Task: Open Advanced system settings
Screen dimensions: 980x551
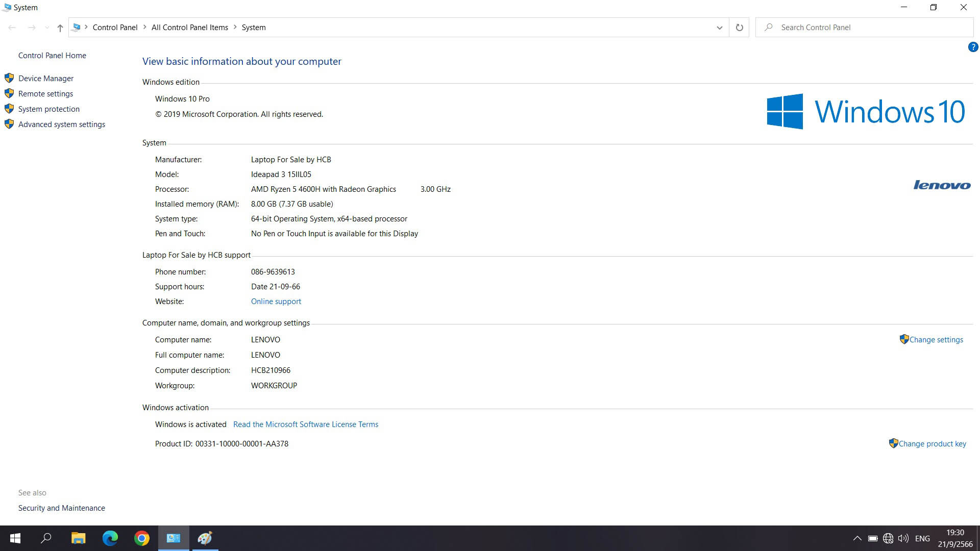Action: click(x=62, y=124)
